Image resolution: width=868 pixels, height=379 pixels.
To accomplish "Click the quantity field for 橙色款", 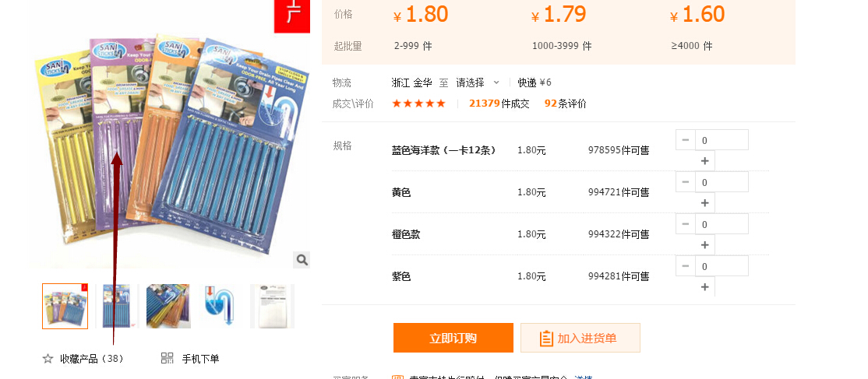I will click(722, 224).
